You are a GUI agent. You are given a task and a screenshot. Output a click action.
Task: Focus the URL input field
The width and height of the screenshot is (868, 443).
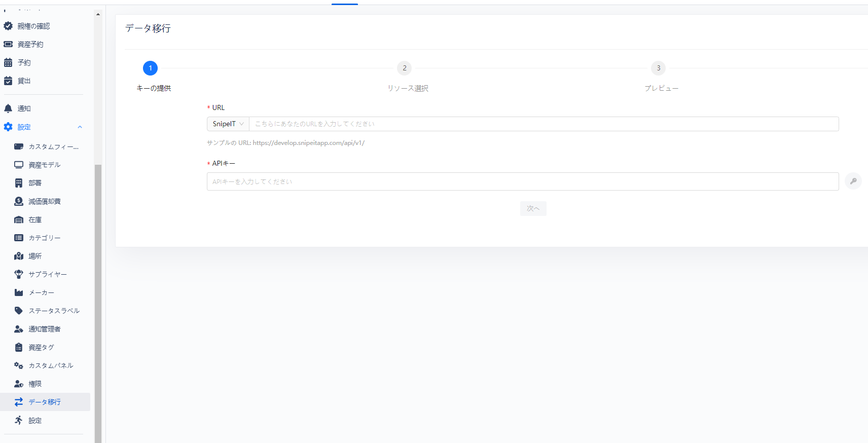tap(544, 124)
